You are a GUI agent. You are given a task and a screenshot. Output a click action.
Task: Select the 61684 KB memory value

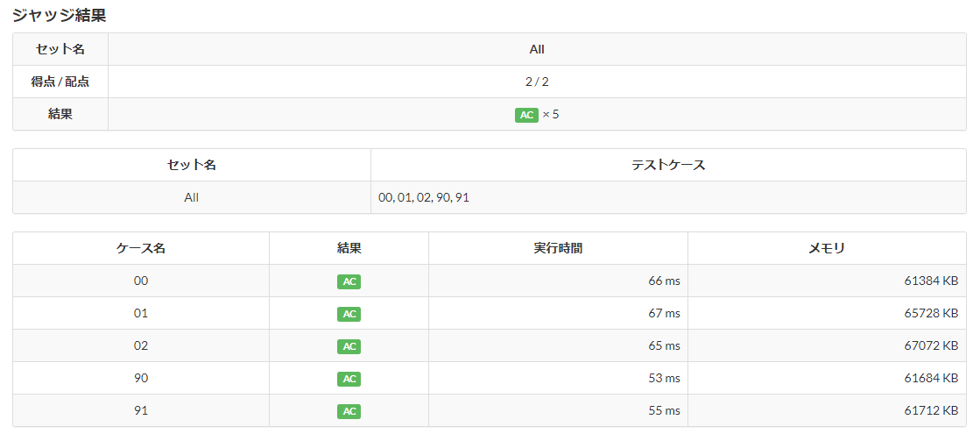tap(931, 379)
